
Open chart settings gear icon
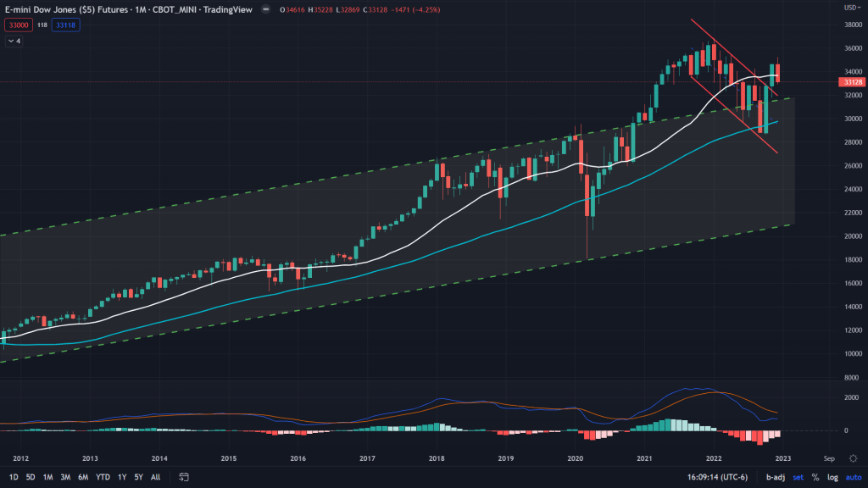[850, 457]
